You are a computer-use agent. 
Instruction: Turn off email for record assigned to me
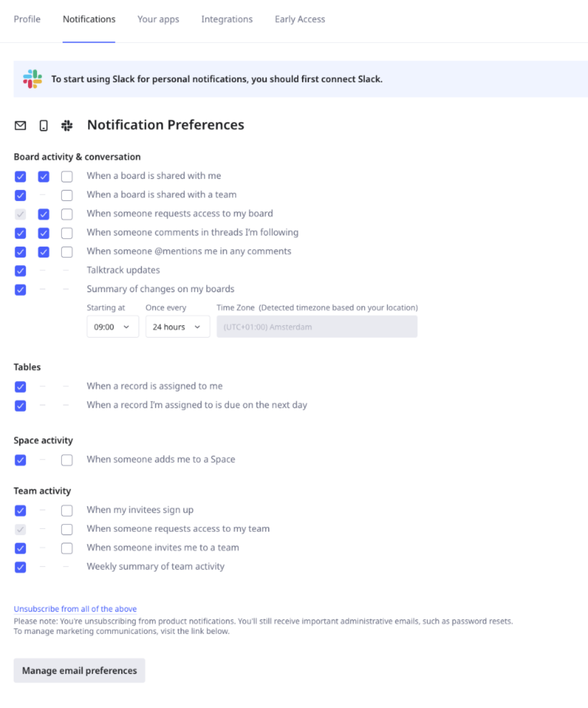tap(20, 387)
